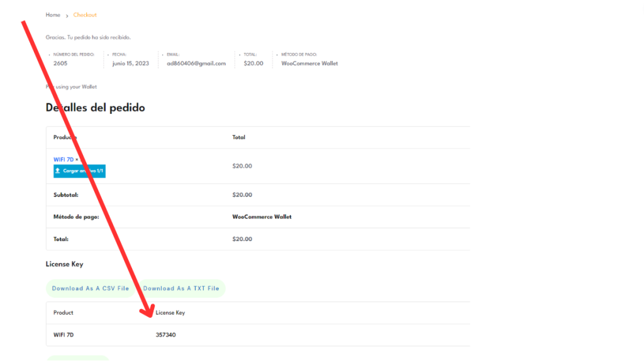Click the License Key column header

[170, 313]
